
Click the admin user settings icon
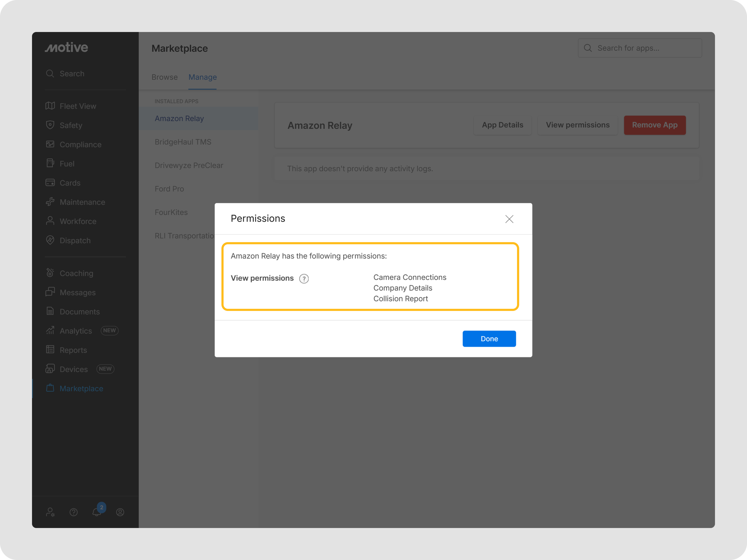click(50, 512)
